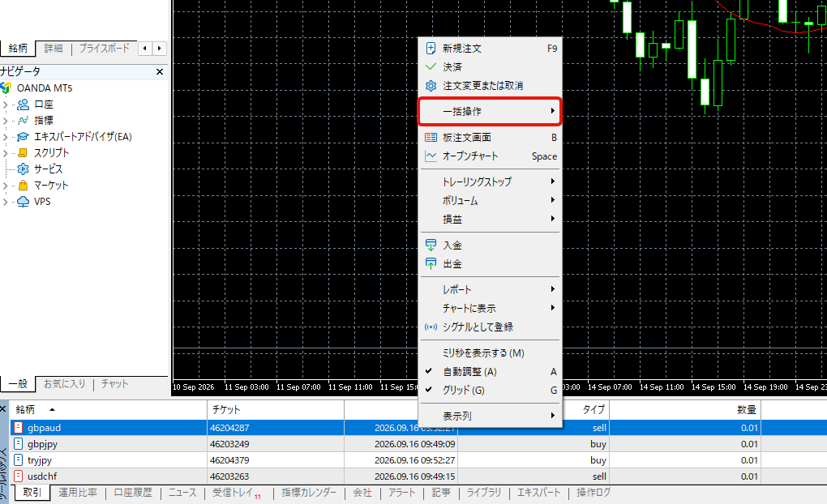Open the 表示列 columns submenu
The width and height of the screenshot is (827, 504).
490,416
